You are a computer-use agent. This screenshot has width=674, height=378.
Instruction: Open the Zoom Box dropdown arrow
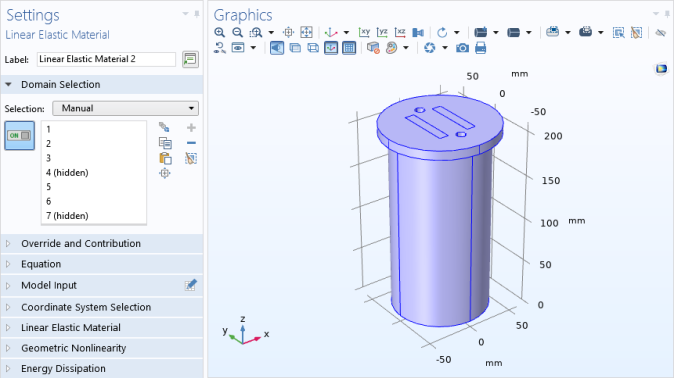tap(271, 32)
